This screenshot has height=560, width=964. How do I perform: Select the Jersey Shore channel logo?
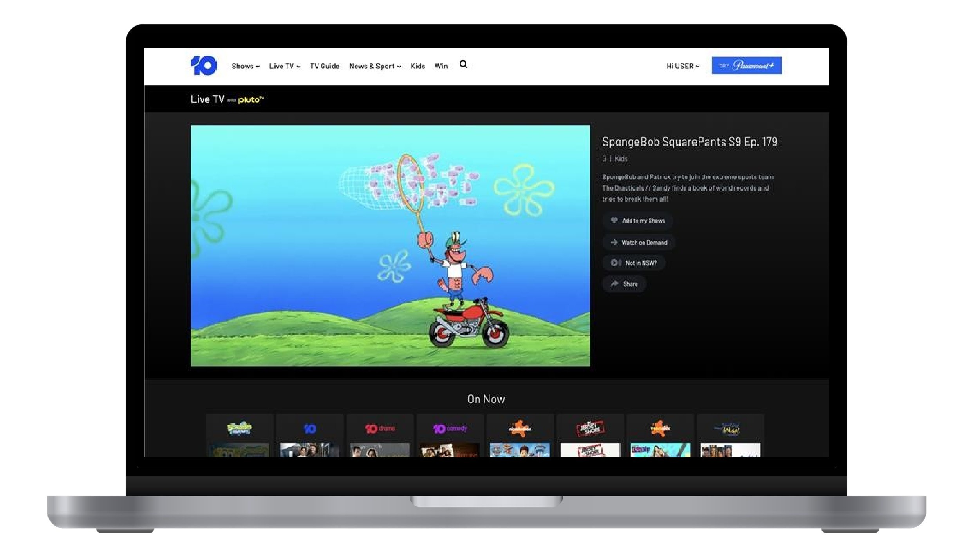[x=590, y=428]
